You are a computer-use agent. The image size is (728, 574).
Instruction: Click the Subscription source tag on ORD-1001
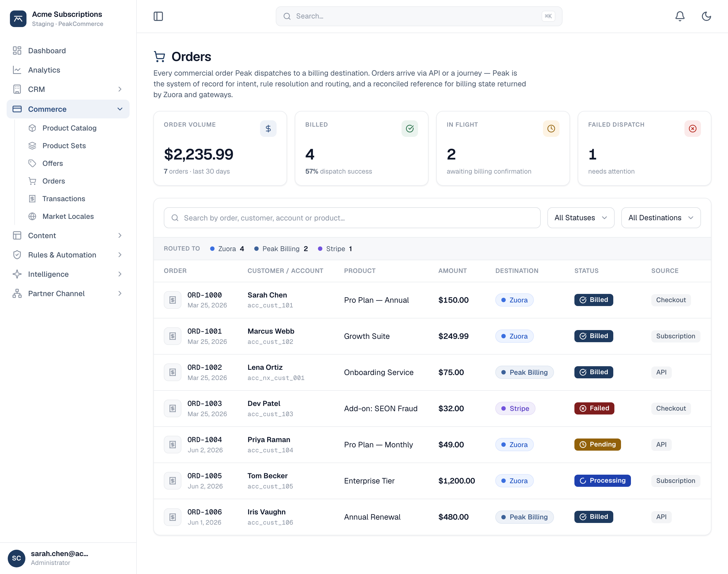675,336
